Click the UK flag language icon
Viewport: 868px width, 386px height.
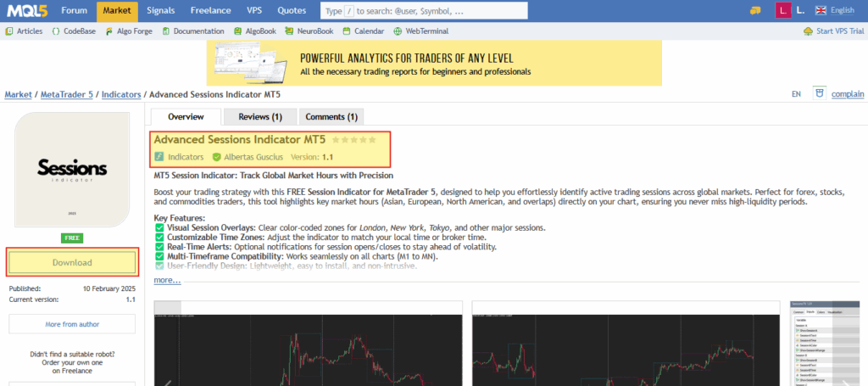pos(820,10)
